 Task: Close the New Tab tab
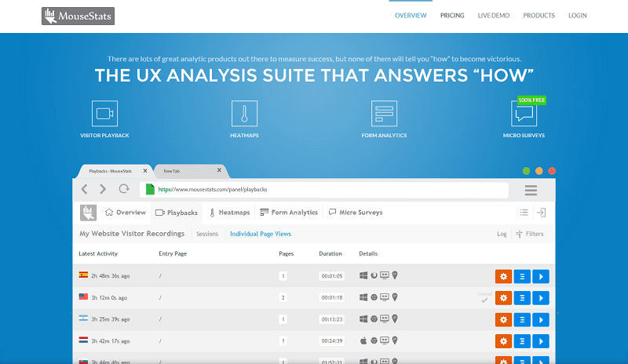[x=219, y=170]
